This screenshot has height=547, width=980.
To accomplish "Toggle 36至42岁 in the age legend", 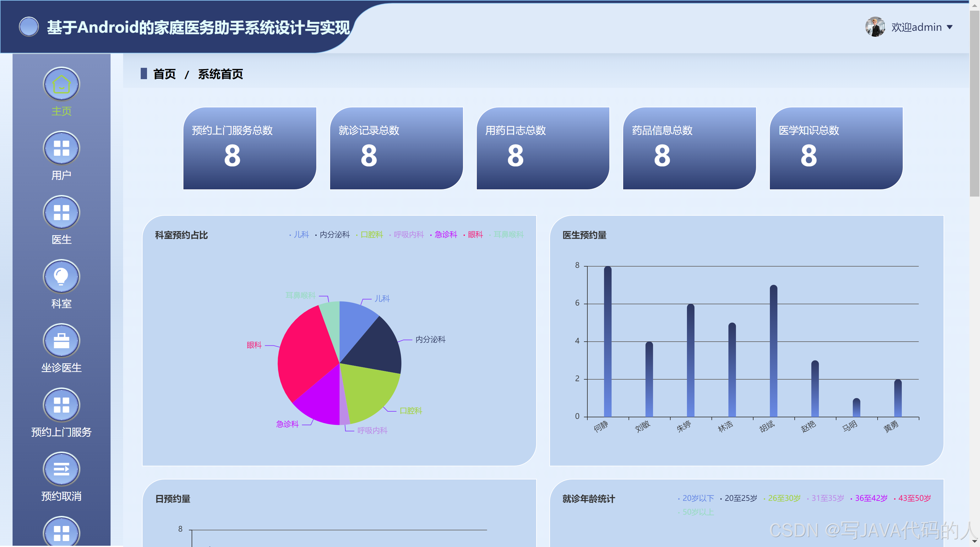I will [869, 498].
